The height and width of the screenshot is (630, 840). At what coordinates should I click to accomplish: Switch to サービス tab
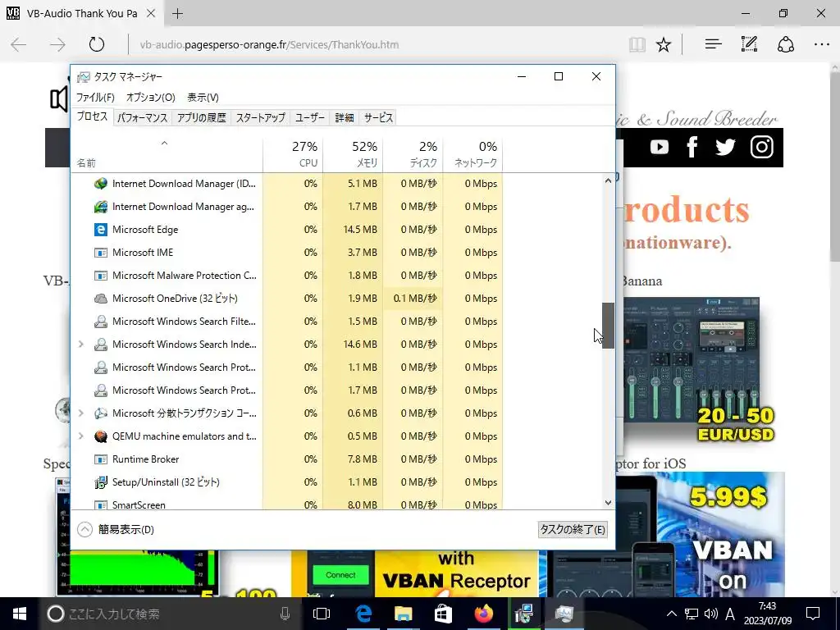tap(379, 118)
